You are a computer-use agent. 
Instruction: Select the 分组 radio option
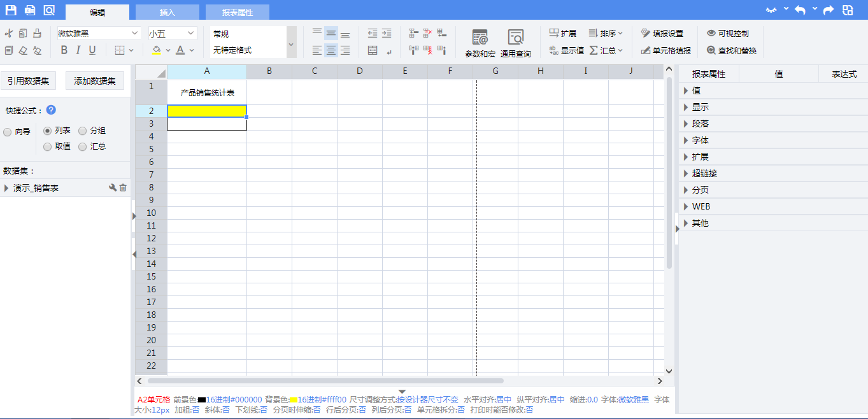point(83,131)
